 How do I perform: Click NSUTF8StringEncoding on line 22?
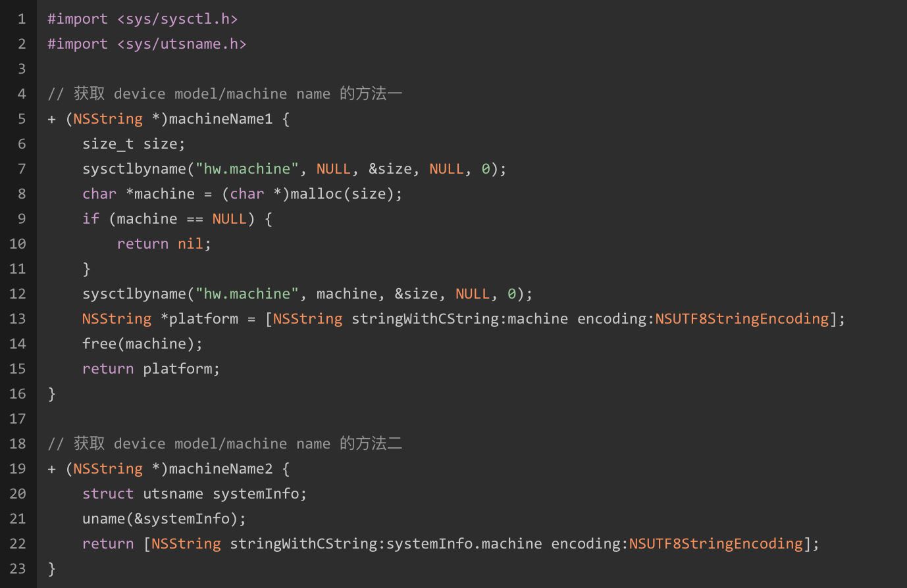click(715, 544)
